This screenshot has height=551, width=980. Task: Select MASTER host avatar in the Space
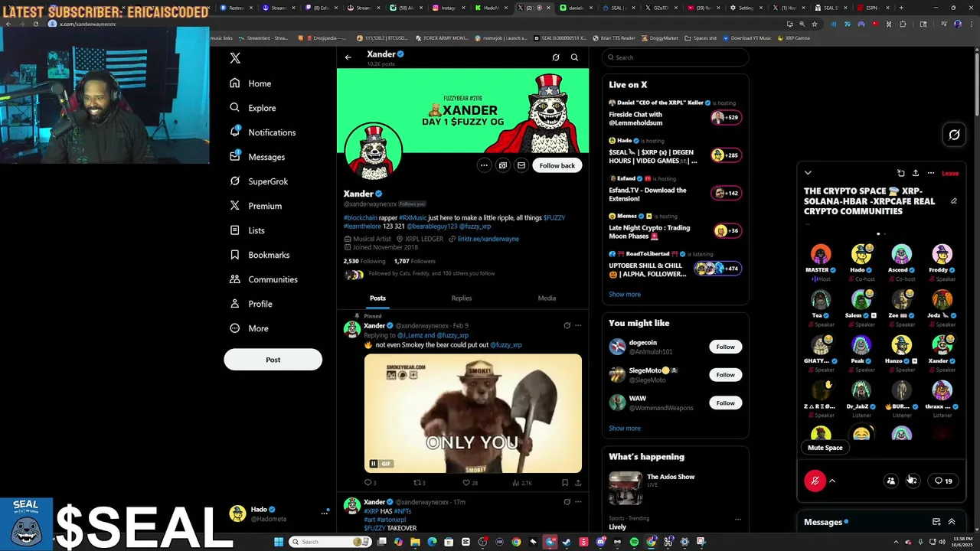[821, 253]
